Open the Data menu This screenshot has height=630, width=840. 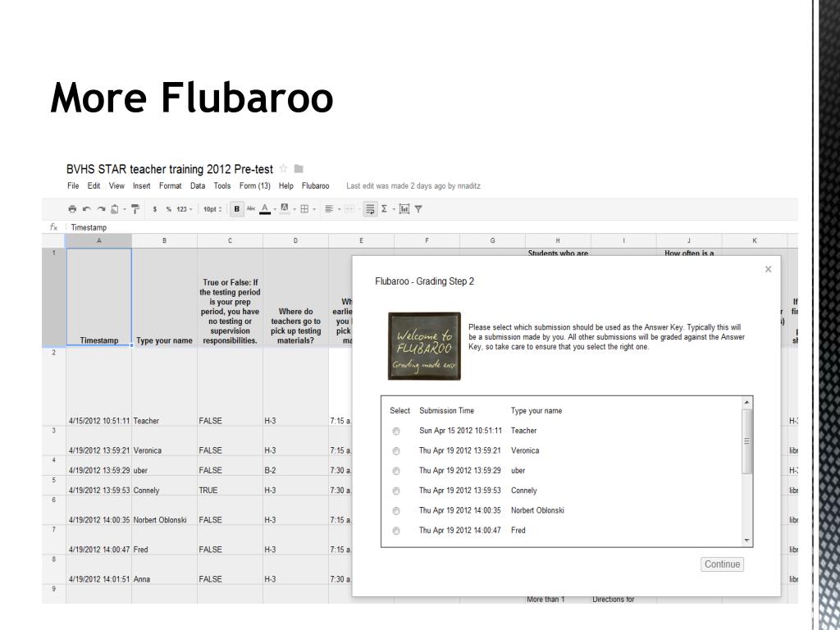click(x=198, y=186)
